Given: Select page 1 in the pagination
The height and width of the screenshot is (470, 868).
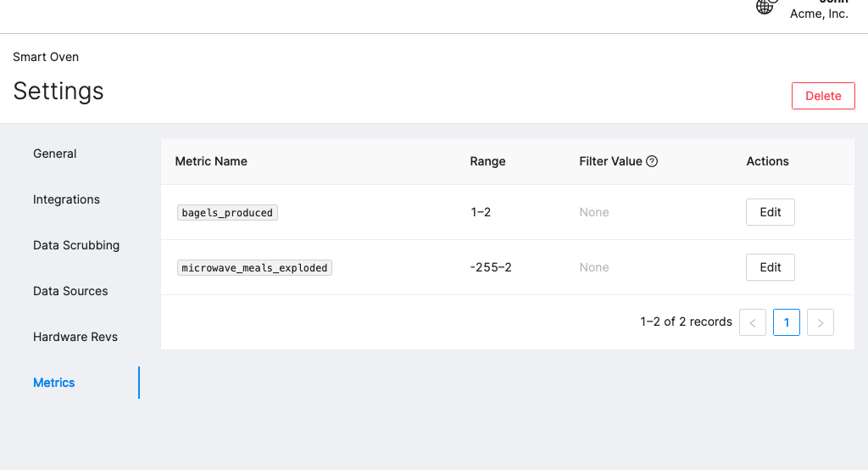Looking at the screenshot, I should coord(787,322).
